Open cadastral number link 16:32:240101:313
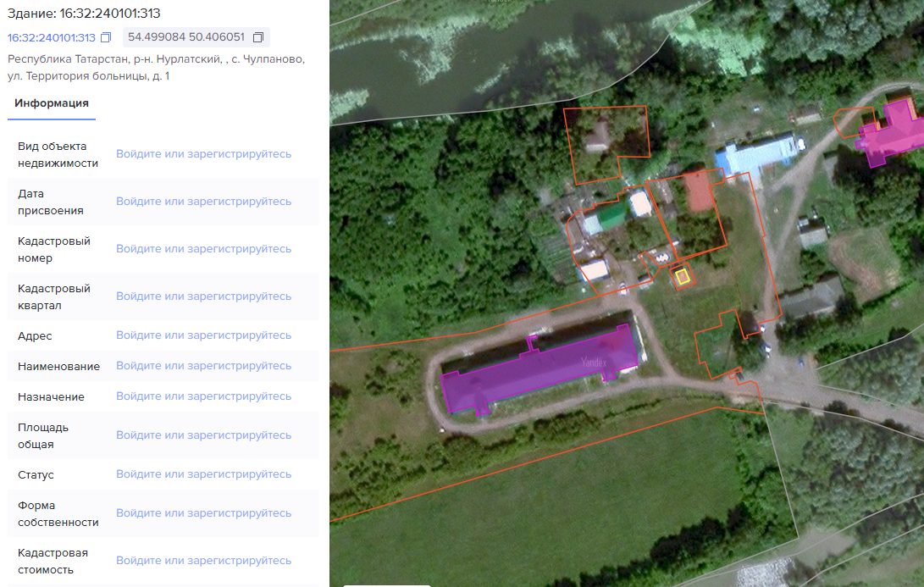Image resolution: width=924 pixels, height=587 pixels. [x=52, y=38]
